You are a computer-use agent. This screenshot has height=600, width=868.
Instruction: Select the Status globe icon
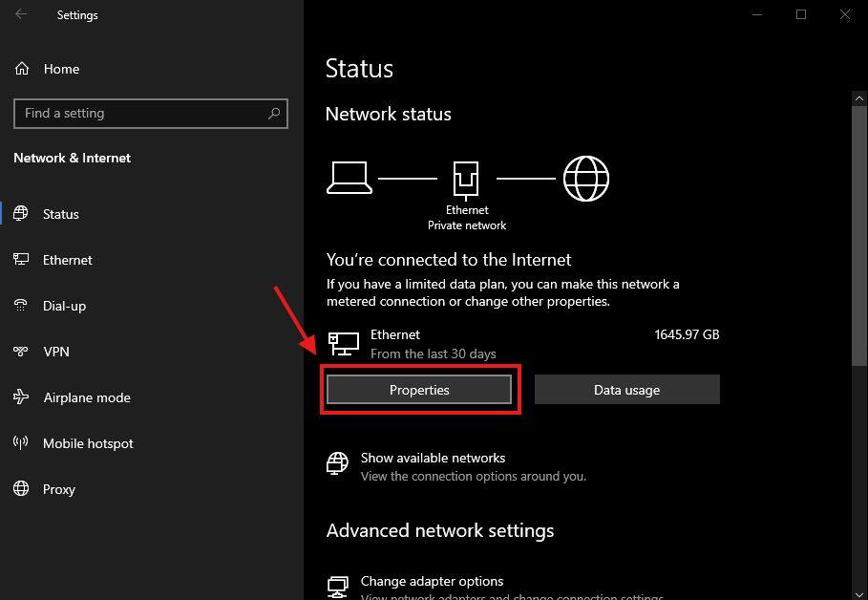21,214
